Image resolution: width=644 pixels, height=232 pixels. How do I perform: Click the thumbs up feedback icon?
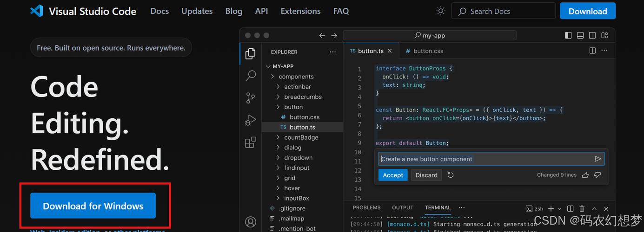point(585,175)
